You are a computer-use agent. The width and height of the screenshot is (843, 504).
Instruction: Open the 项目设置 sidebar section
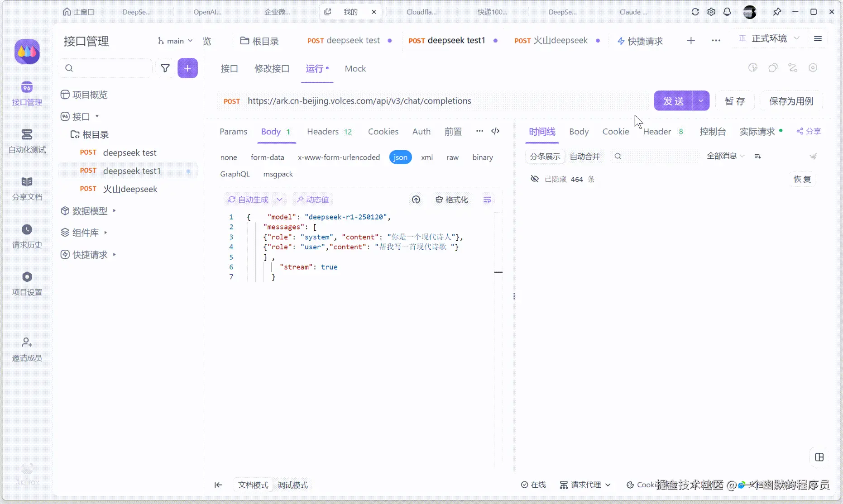(27, 284)
